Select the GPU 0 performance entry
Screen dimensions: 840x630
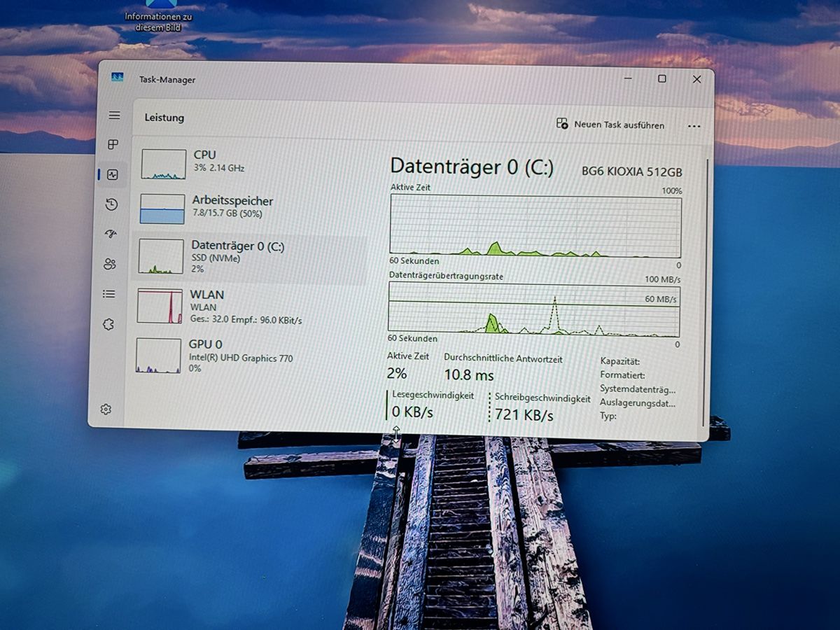point(246,356)
